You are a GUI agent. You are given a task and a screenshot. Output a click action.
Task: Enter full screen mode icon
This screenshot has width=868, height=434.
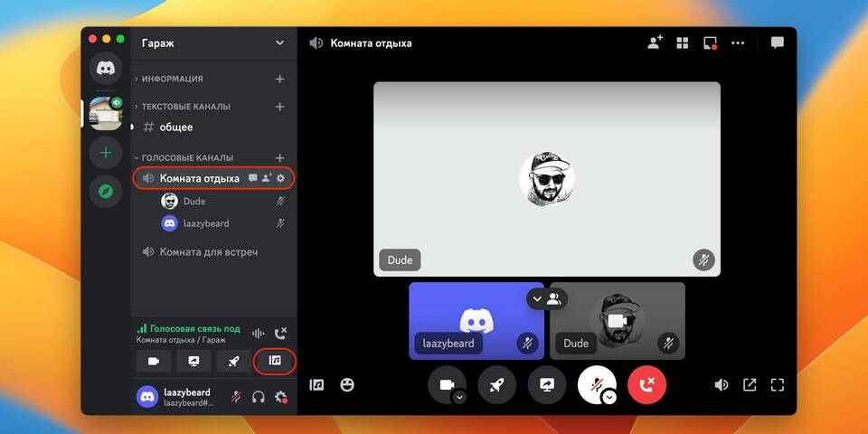[x=778, y=385]
